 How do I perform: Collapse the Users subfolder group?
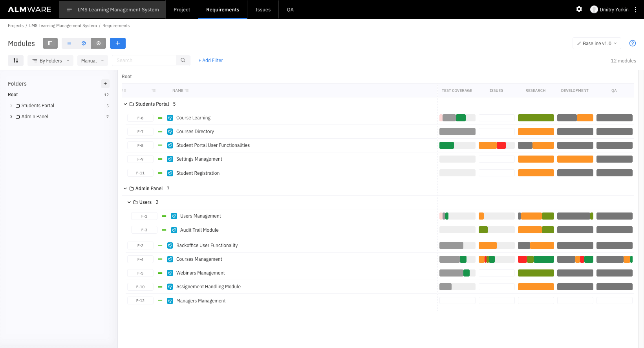pyautogui.click(x=129, y=202)
